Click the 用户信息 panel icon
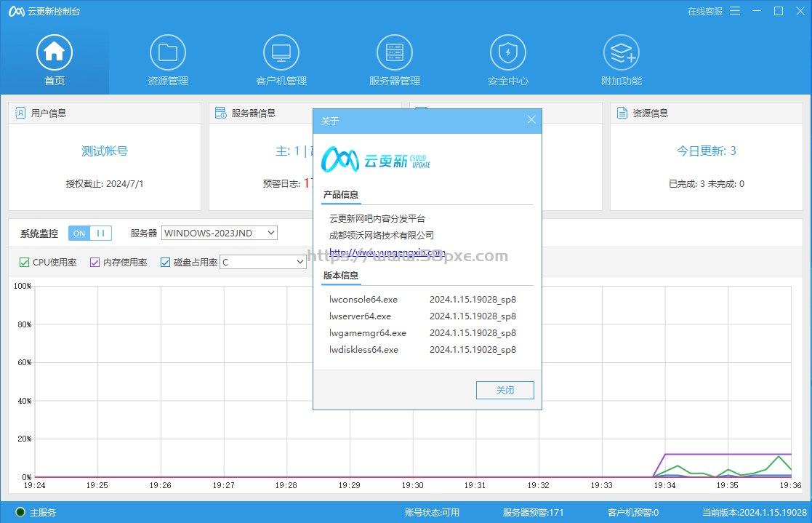The height and width of the screenshot is (523, 812). (20, 113)
